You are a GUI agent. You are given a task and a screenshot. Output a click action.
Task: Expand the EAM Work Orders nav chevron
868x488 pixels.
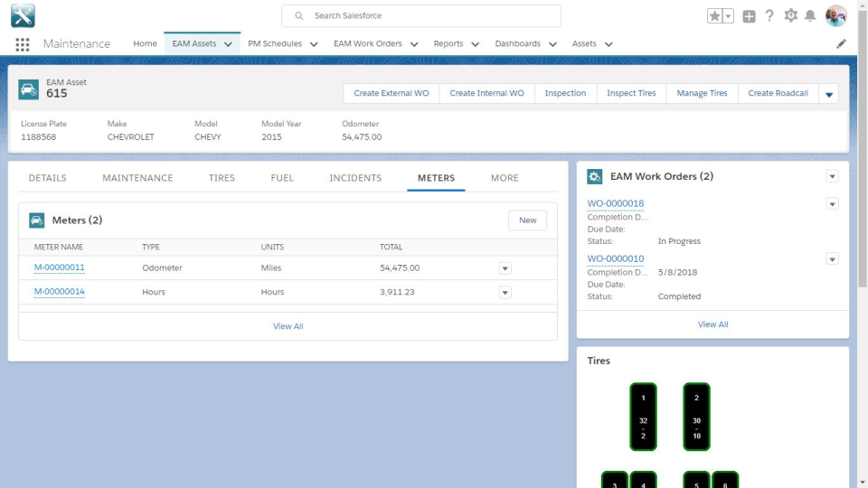click(x=414, y=44)
